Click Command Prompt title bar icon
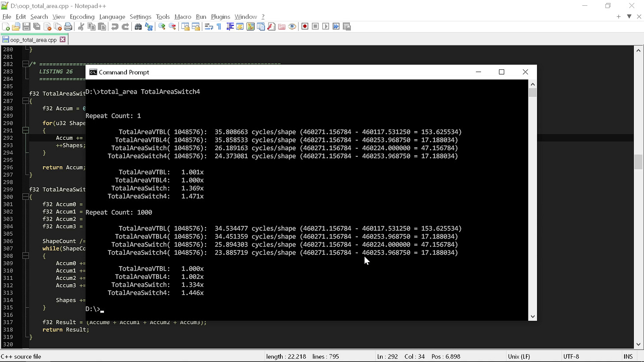 [93, 72]
